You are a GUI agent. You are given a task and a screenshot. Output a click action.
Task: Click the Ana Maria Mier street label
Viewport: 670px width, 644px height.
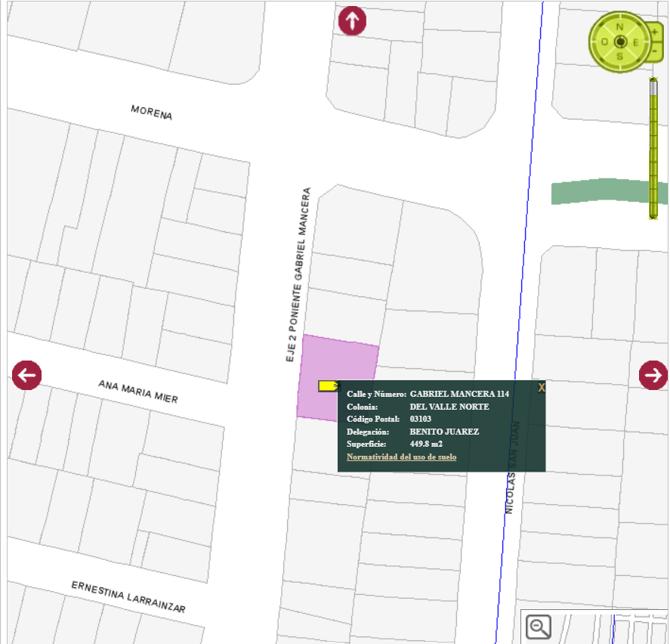(137, 391)
